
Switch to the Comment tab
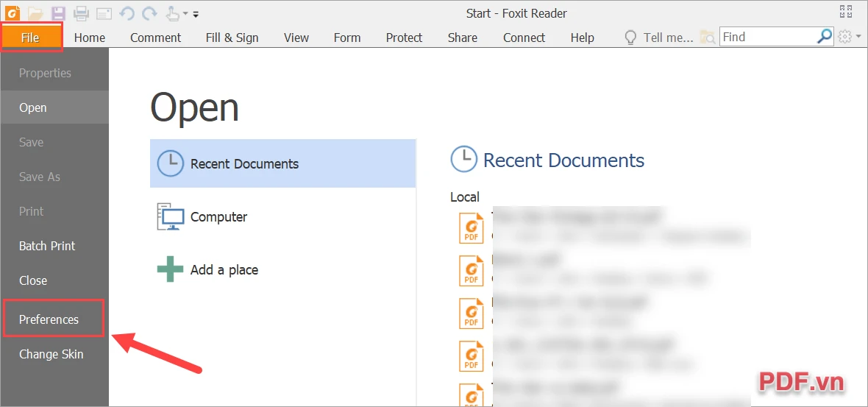(x=155, y=38)
